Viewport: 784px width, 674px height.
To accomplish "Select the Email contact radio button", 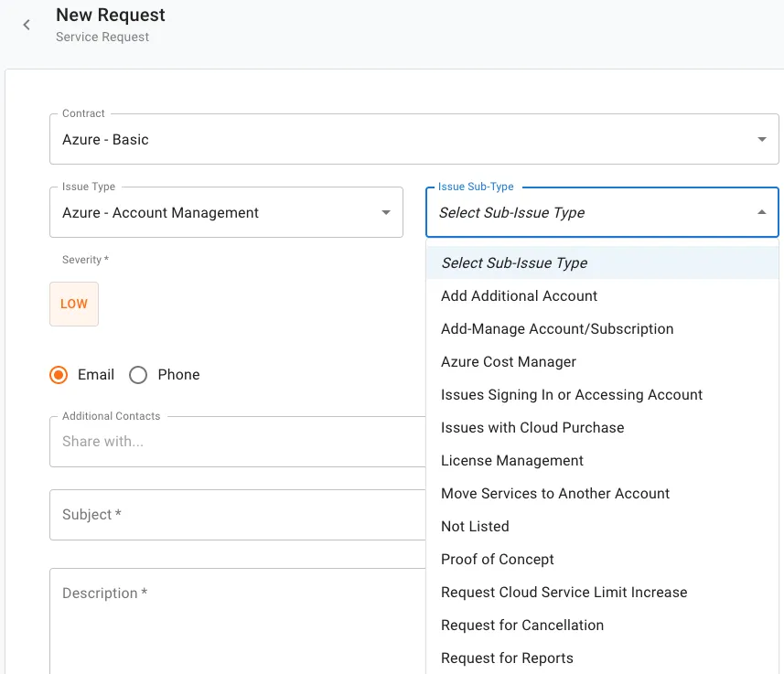I will click(x=59, y=375).
